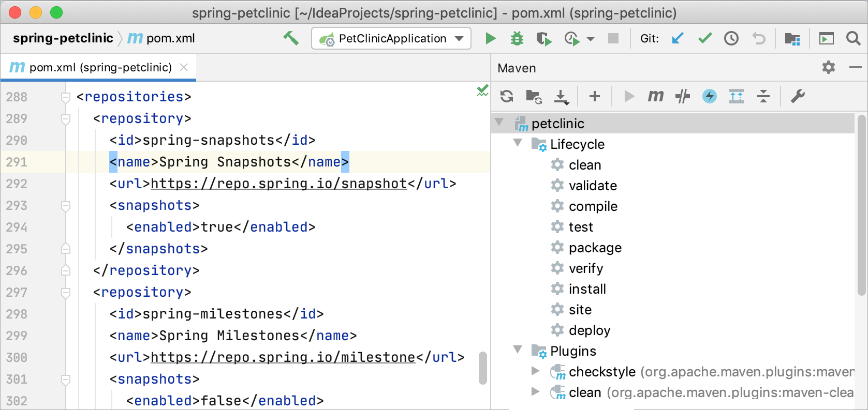
Task: Toggle Maven offline mode lightning icon
Action: click(x=710, y=96)
